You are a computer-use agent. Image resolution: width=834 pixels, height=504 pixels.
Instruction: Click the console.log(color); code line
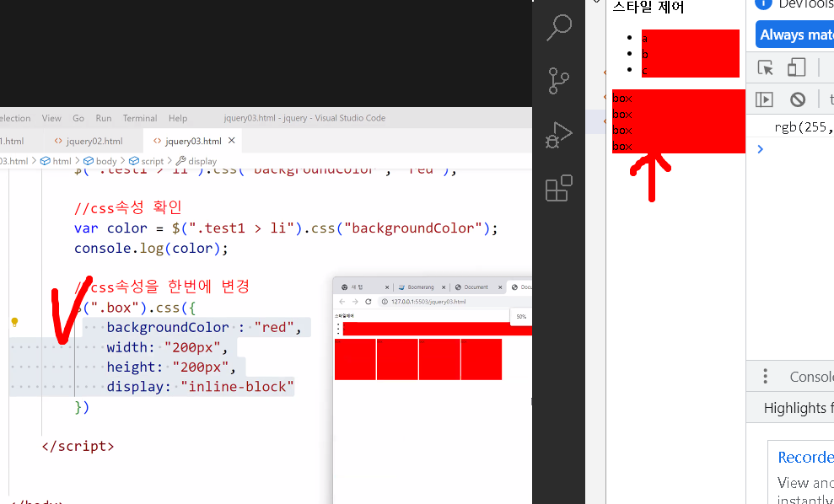click(151, 249)
